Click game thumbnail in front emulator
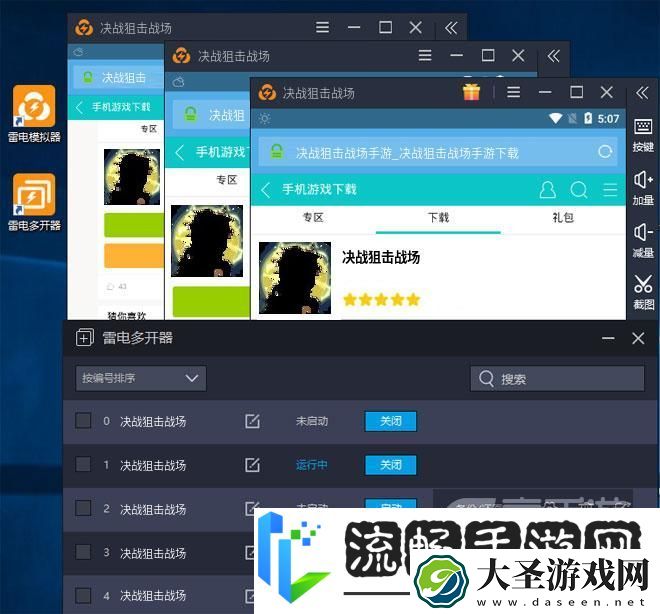The image size is (660, 614). [x=295, y=278]
